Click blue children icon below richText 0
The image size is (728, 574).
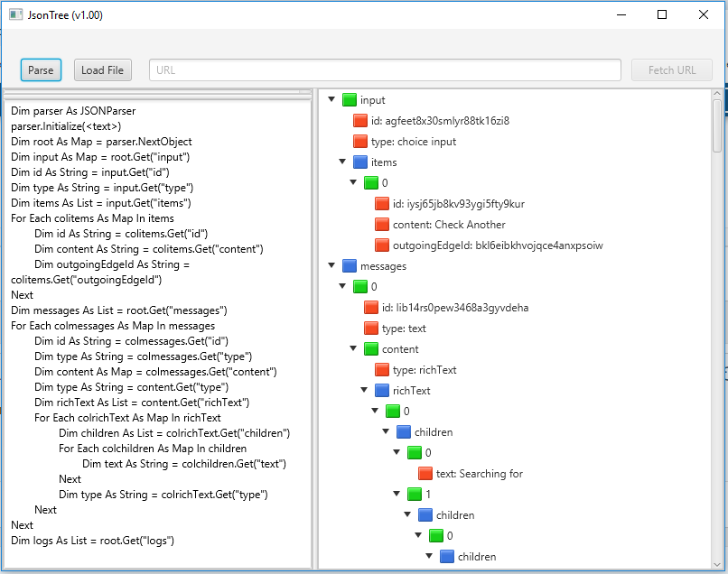(x=404, y=432)
